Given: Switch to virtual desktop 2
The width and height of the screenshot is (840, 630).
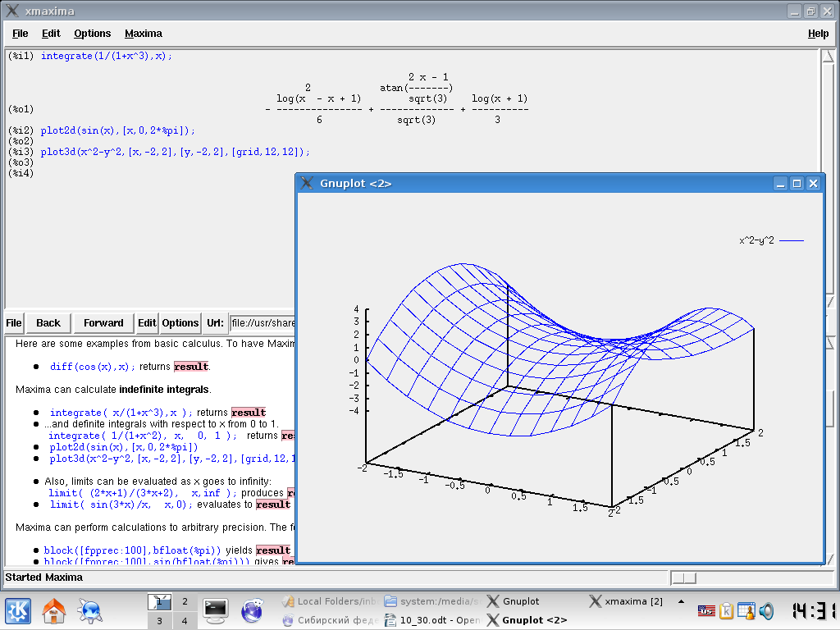Looking at the screenshot, I should click(185, 601).
